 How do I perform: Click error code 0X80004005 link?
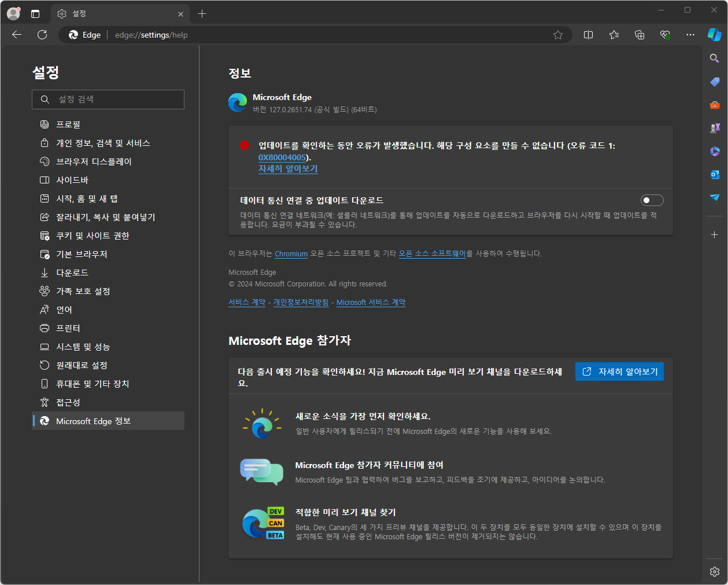pyautogui.click(x=282, y=157)
